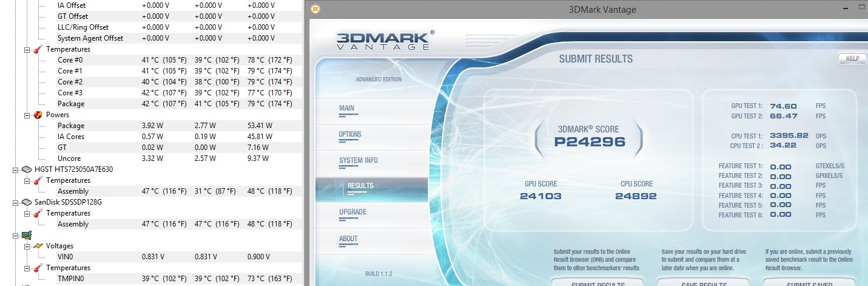Image resolution: width=868 pixels, height=286 pixels.
Task: Click the thermometer icon under SanDisk drive
Action: [38, 213]
